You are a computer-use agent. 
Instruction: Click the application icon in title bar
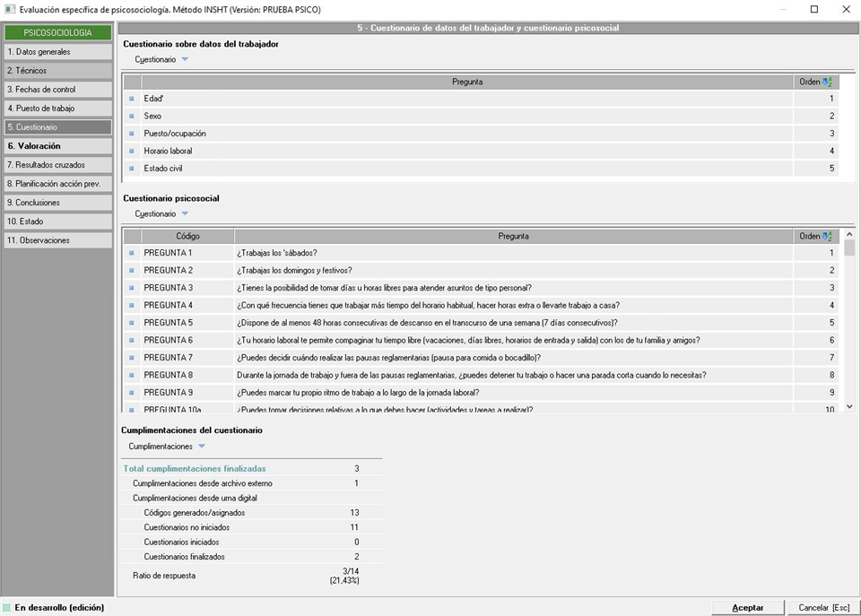(10, 9)
